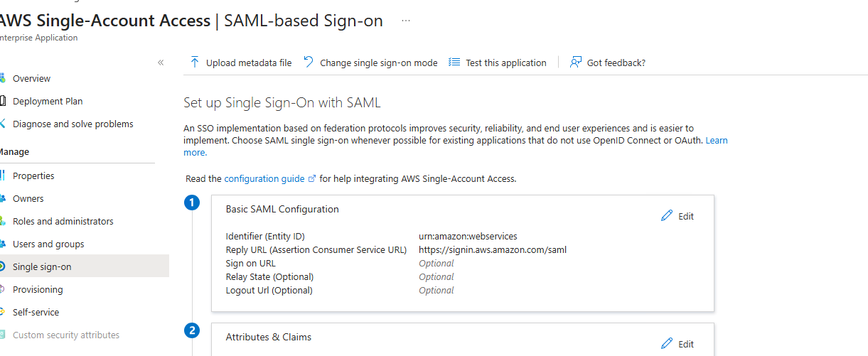This screenshot has width=868, height=356.
Task: Open Users and groups
Action: click(x=48, y=244)
